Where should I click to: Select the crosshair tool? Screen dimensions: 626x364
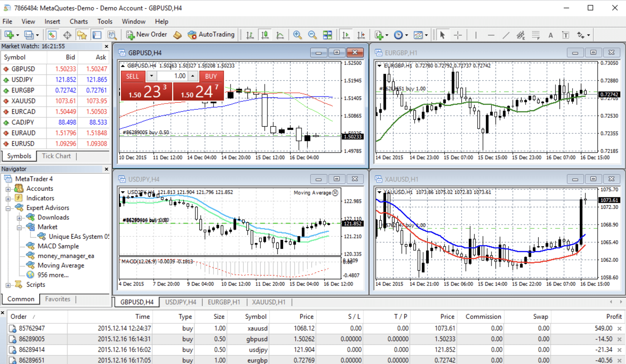458,35
